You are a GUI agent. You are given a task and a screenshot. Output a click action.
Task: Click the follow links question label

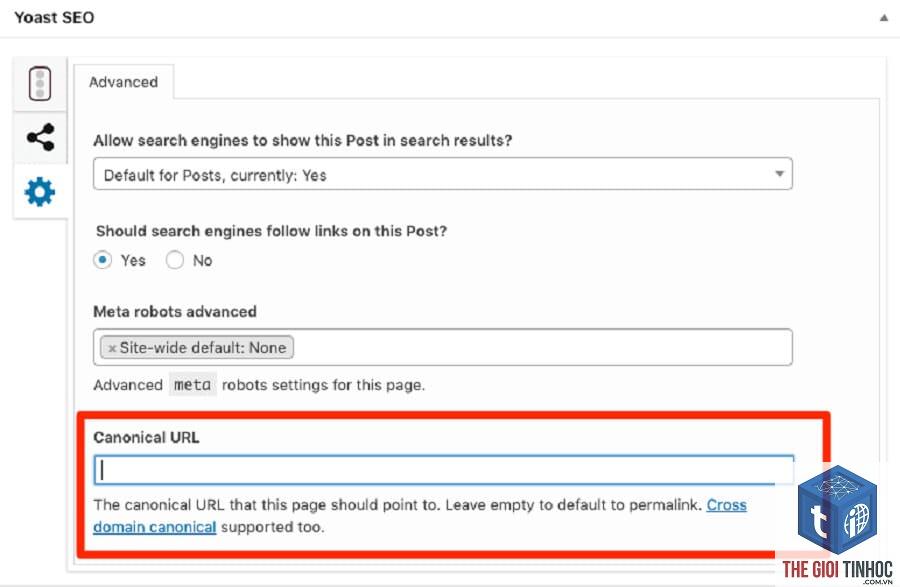coord(271,231)
